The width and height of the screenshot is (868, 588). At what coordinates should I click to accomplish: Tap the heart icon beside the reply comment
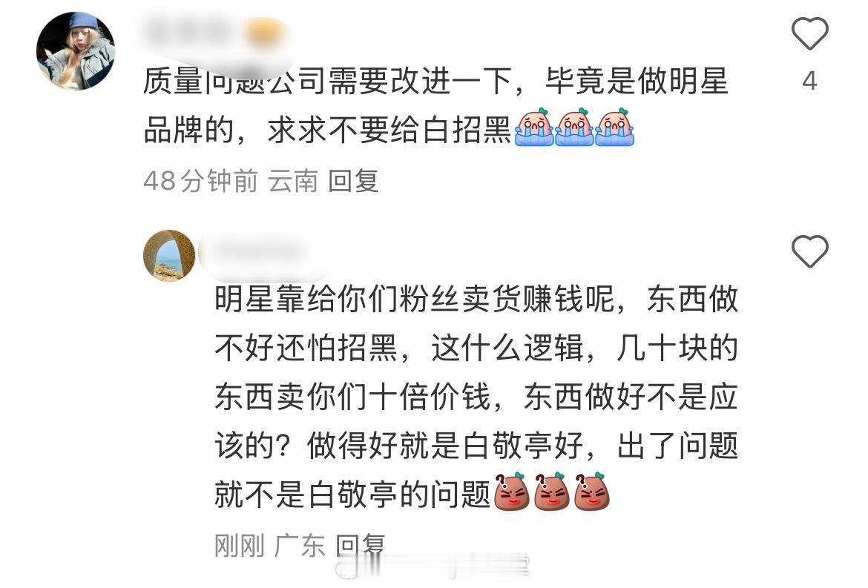tap(810, 251)
